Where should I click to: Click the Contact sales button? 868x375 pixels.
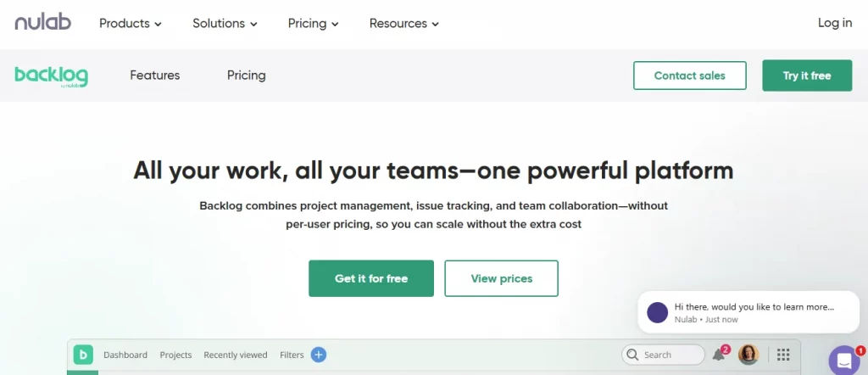click(690, 76)
